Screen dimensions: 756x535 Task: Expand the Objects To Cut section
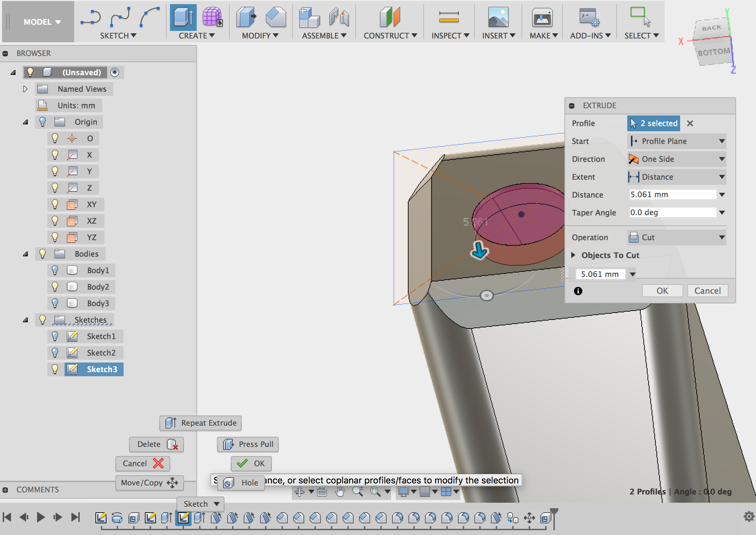click(x=573, y=255)
